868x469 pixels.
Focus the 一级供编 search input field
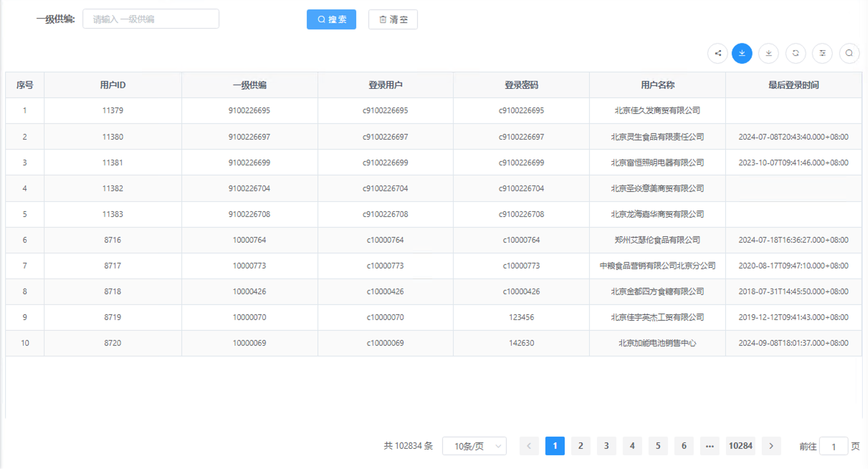(151, 19)
